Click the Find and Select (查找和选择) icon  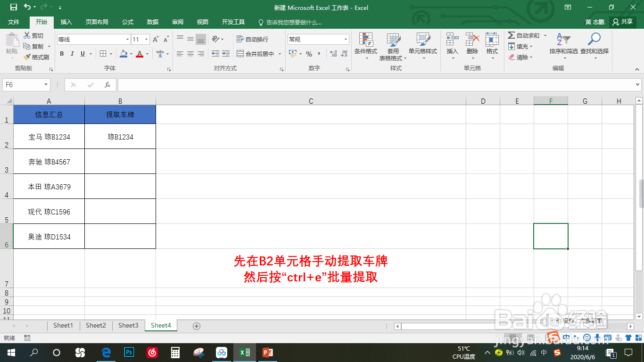tap(594, 46)
